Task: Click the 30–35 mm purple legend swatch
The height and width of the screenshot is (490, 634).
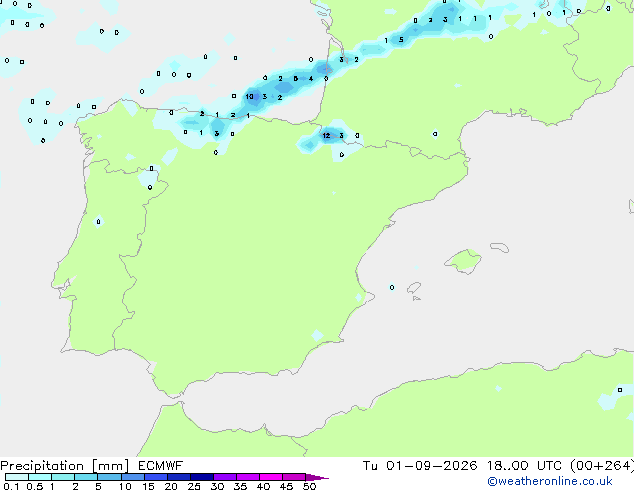Action: (x=224, y=477)
